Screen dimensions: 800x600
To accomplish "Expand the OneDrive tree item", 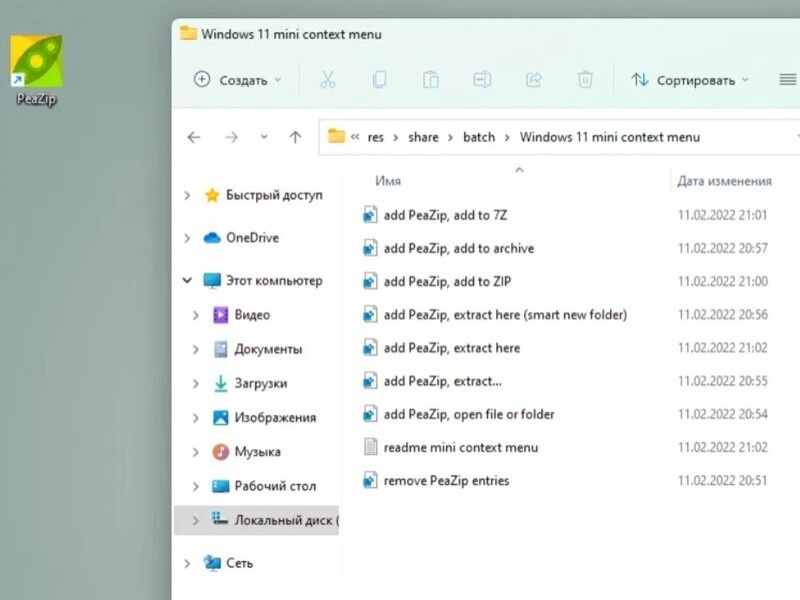I will point(186,238).
